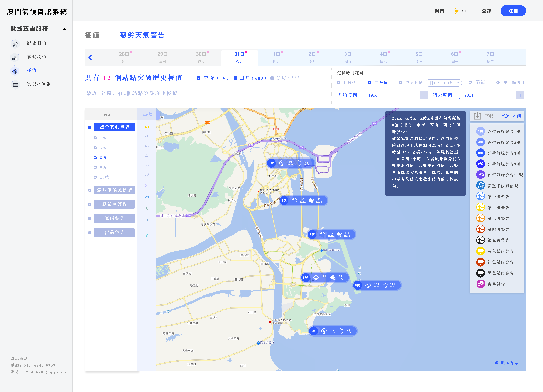Click the previous dates chevron arrow
543x392 pixels.
pyautogui.click(x=90, y=57)
